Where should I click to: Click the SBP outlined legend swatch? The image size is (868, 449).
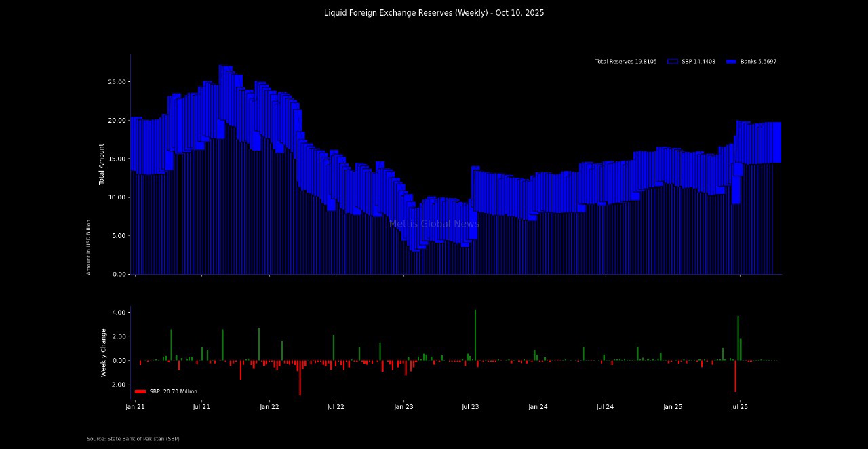673,62
